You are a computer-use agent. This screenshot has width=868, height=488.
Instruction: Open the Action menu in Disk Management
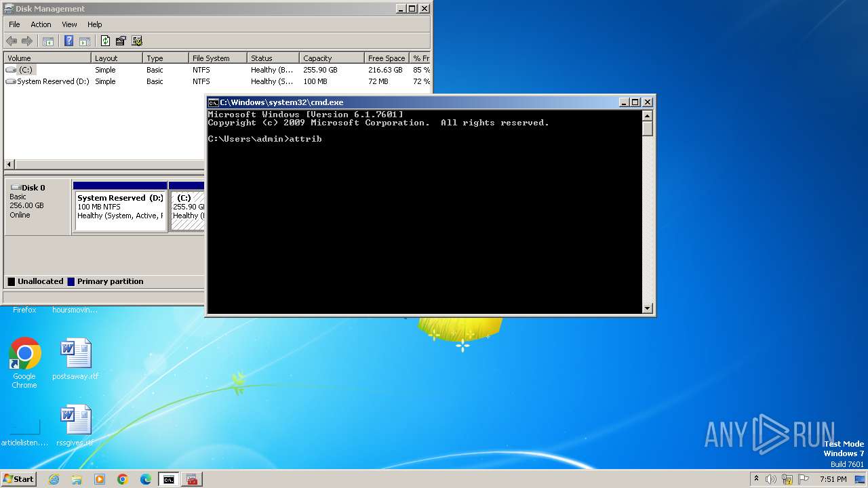(x=41, y=24)
